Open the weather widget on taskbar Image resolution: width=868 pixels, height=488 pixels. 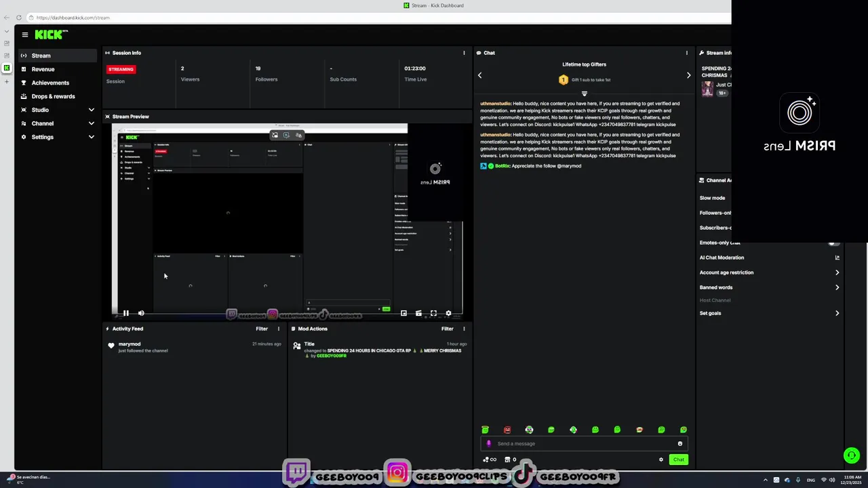(28, 479)
